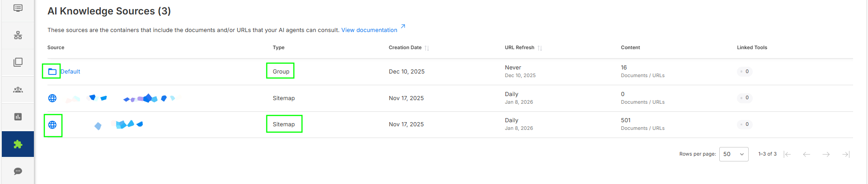The width and height of the screenshot is (868, 184).
Task: Click the Source column header
Action: tap(56, 47)
